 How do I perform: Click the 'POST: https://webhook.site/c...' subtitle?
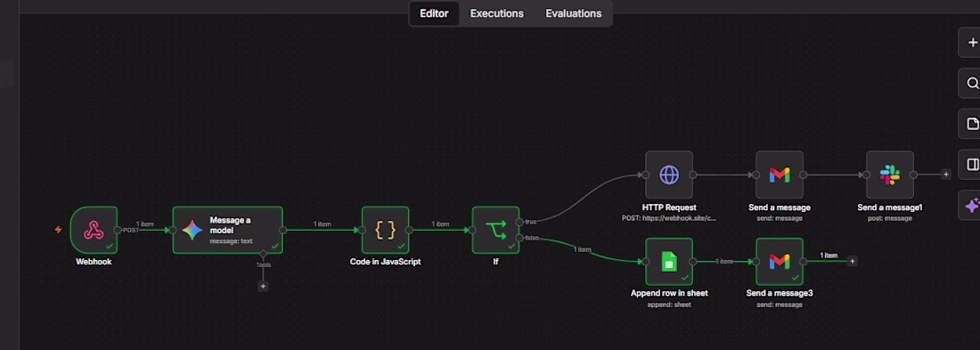[x=669, y=218]
